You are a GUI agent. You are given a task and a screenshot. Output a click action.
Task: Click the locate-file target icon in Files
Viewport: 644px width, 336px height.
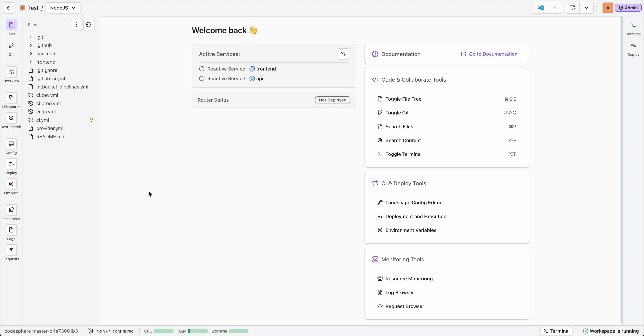89,25
